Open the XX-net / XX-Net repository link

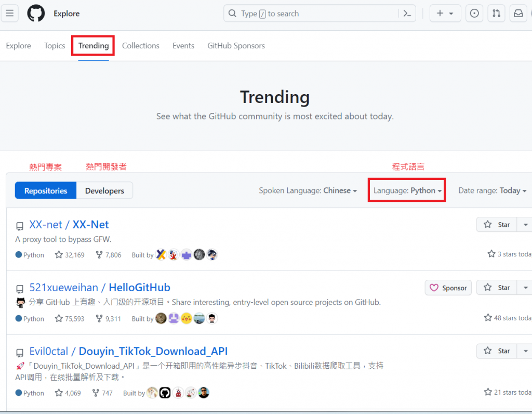click(x=69, y=225)
